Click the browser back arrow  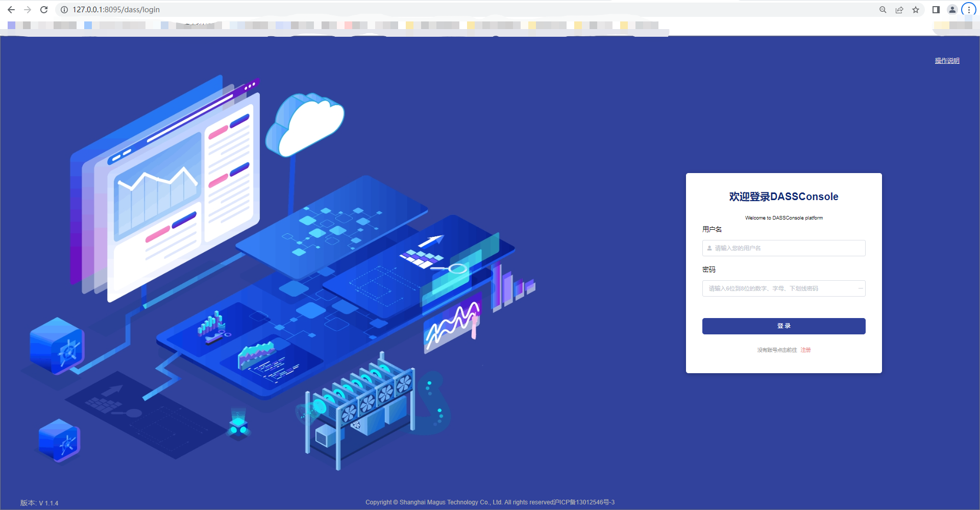coord(11,10)
